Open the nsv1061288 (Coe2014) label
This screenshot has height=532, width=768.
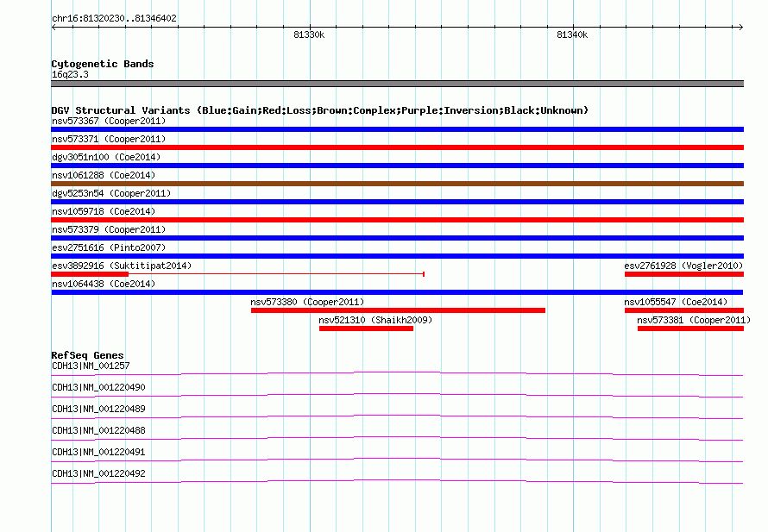coord(104,175)
